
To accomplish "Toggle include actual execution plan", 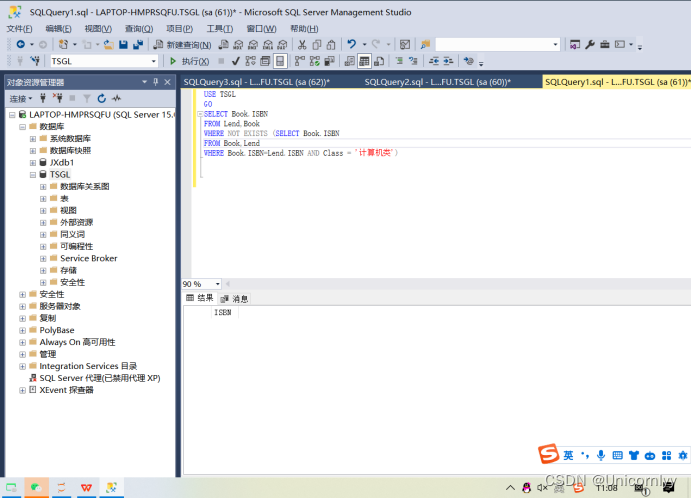I will [x=300, y=61].
